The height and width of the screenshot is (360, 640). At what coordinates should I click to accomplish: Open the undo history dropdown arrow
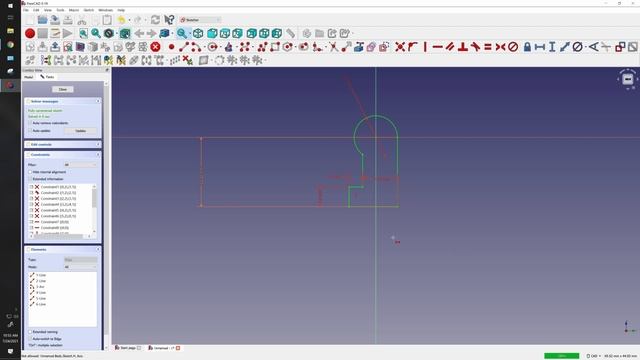(x=129, y=20)
